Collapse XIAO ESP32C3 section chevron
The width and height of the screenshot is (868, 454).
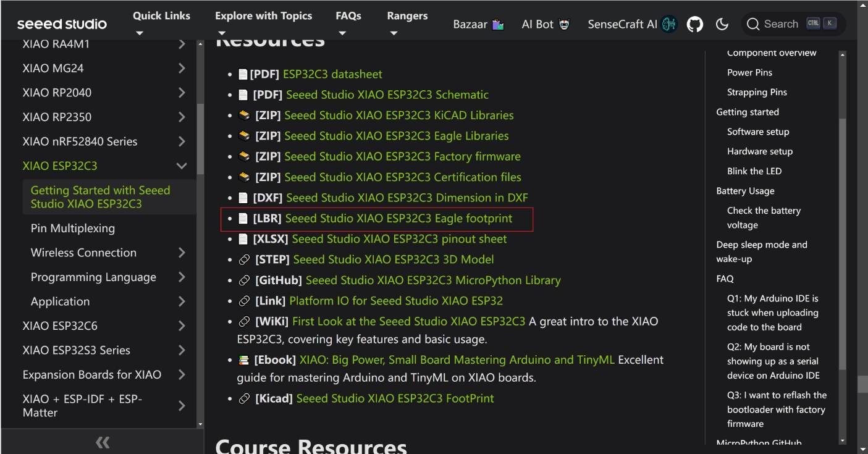[x=182, y=166]
